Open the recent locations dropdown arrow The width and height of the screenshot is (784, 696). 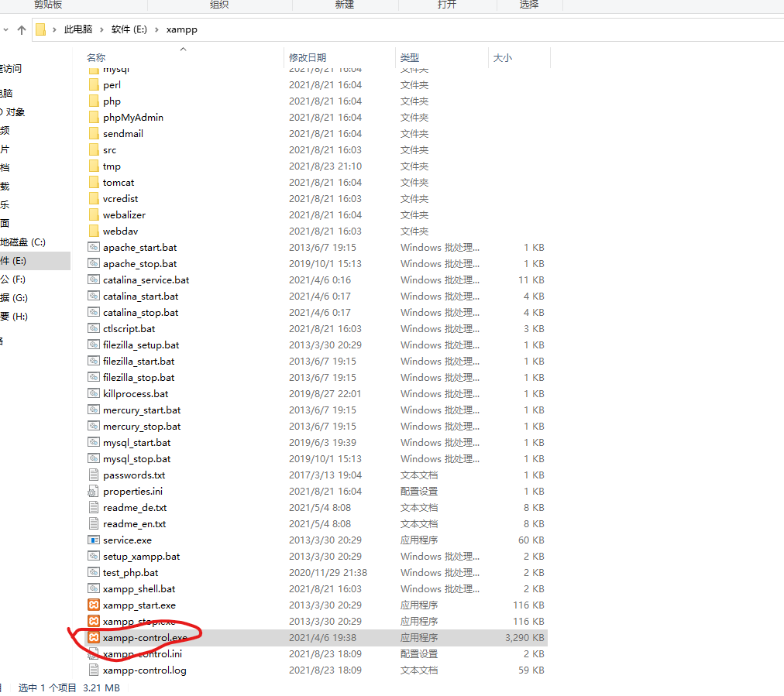click(6, 30)
